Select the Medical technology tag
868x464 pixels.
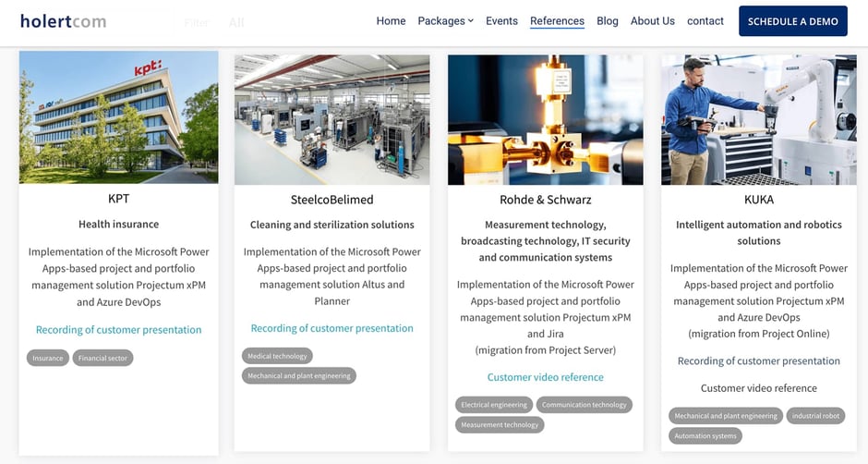(x=277, y=356)
